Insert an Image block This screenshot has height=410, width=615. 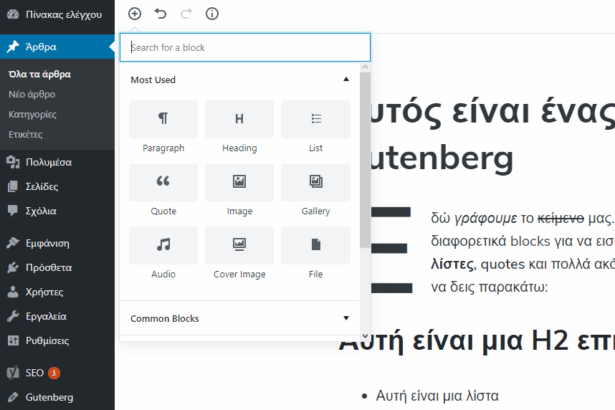239,191
